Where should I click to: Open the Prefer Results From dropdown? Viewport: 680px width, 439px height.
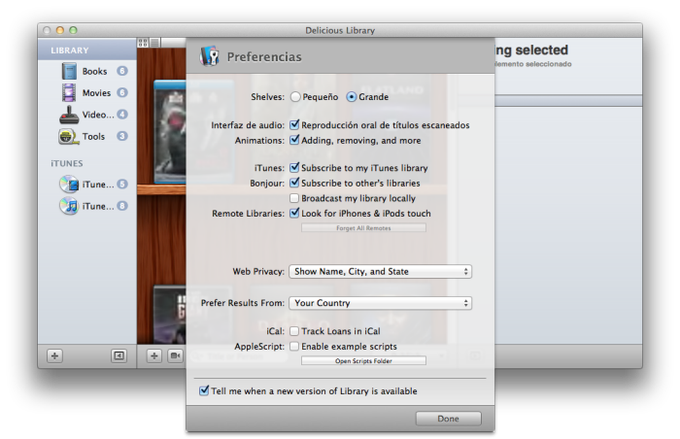coord(380,303)
